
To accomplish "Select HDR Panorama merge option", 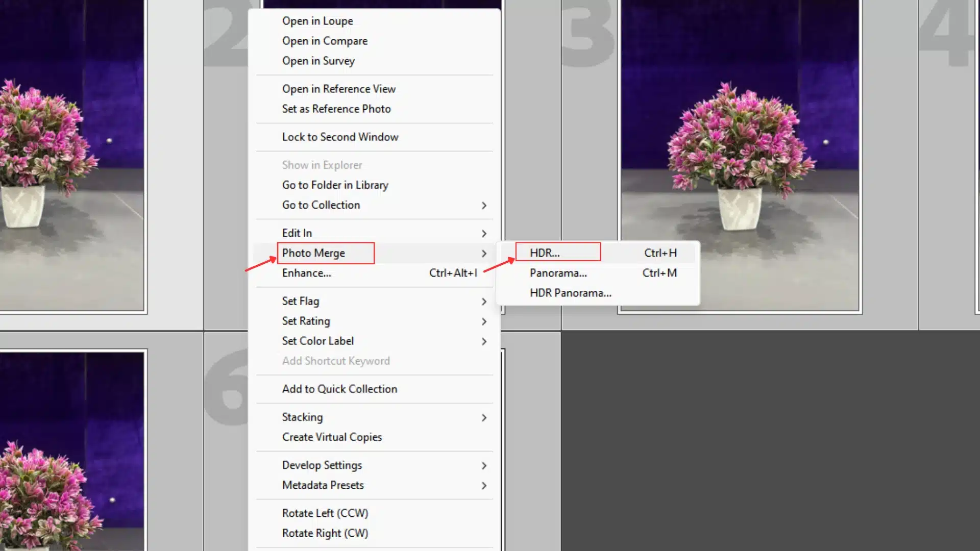I will pos(570,293).
